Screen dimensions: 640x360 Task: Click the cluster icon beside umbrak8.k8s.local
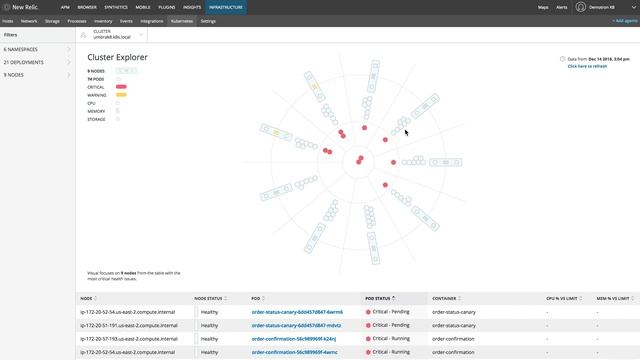(83, 35)
